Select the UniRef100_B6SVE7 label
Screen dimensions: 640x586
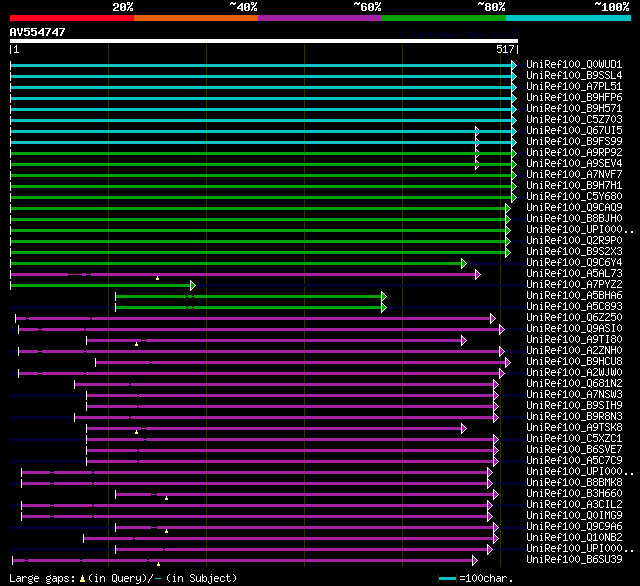coord(574,450)
